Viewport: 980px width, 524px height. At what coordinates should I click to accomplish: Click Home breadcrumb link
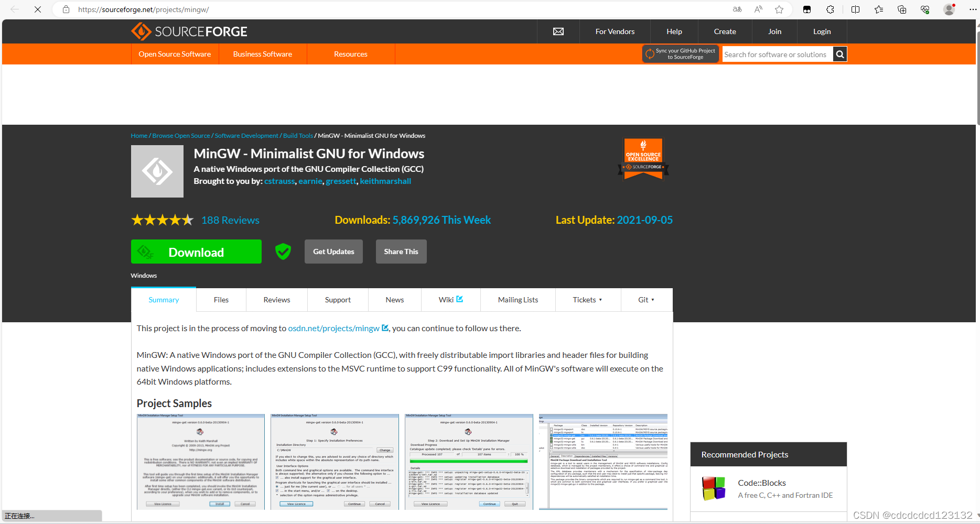pos(139,136)
